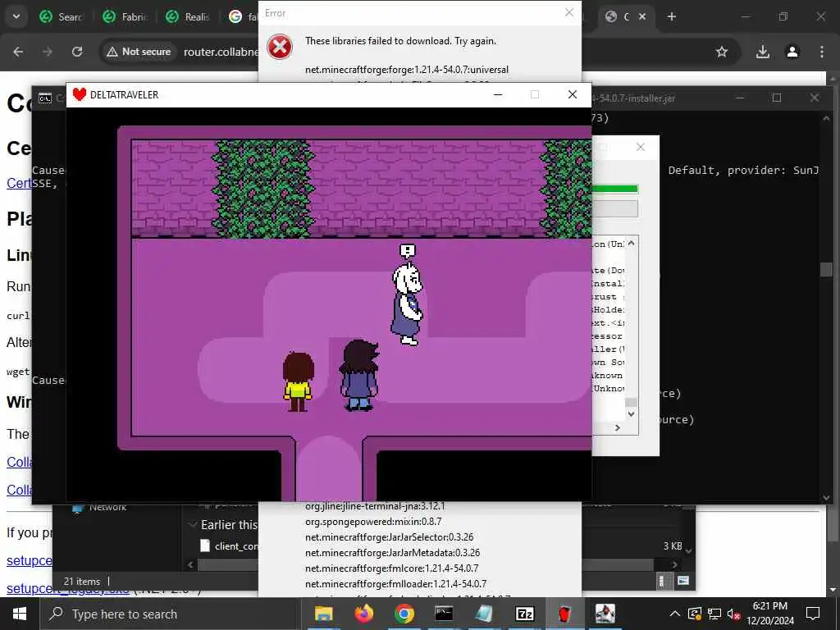
Task: Click the 'Type here to search' box
Action: click(171, 614)
